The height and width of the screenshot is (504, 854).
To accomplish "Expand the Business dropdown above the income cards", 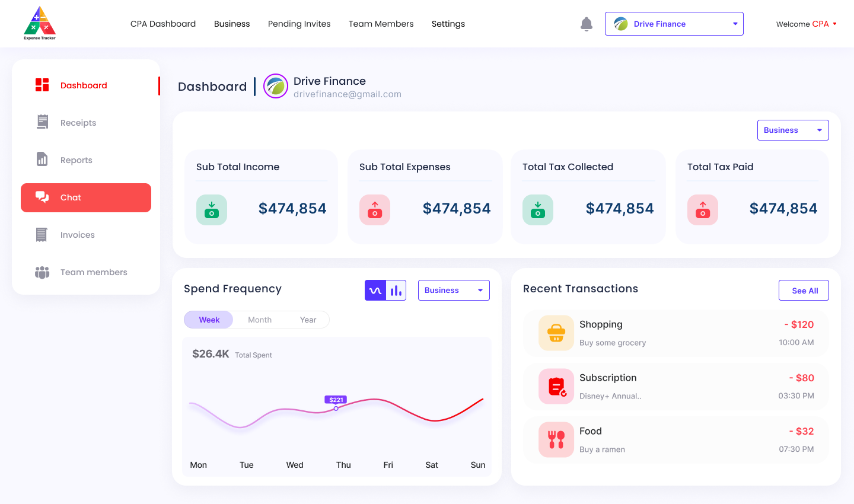I will 793,130.
